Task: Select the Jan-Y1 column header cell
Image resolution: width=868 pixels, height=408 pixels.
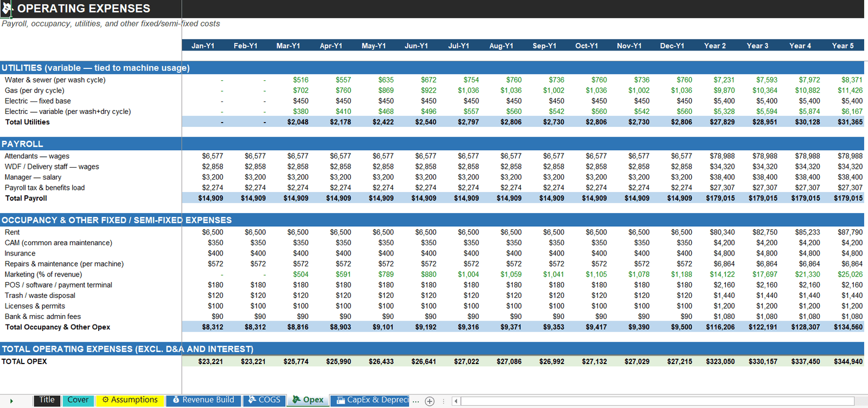Action: (x=203, y=46)
